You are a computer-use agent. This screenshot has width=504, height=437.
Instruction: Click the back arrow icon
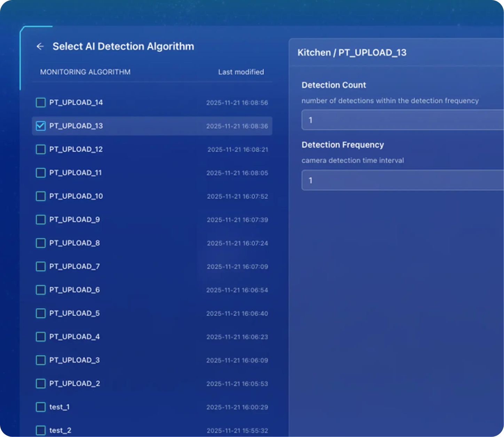pos(40,46)
